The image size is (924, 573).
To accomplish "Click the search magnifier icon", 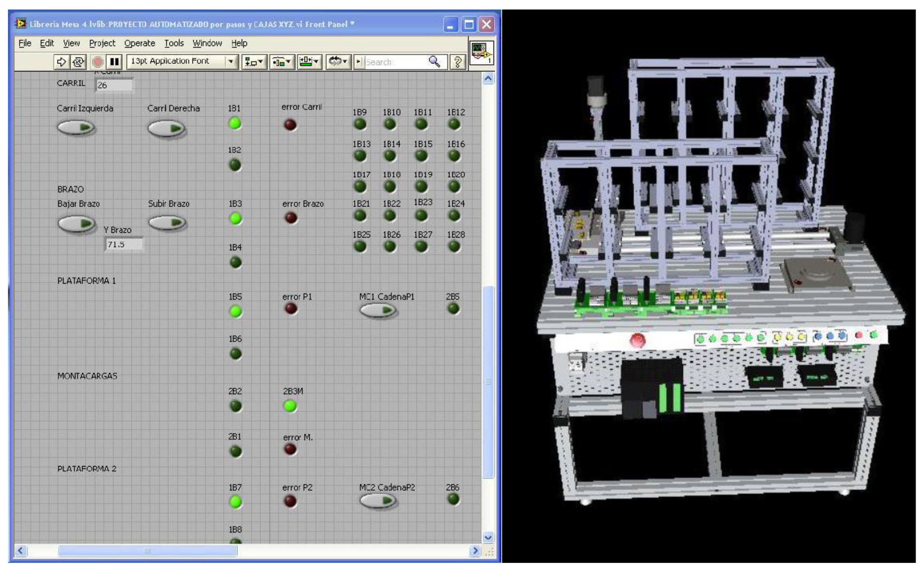I will [x=434, y=61].
